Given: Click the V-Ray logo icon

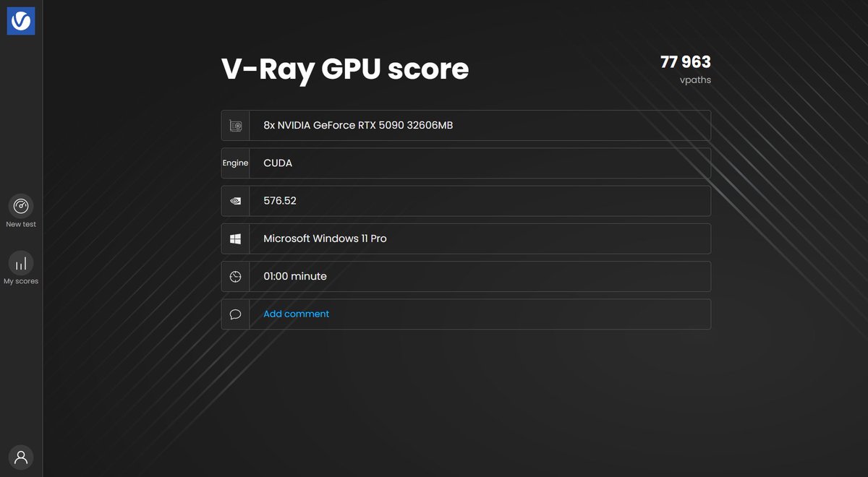Looking at the screenshot, I should click(x=21, y=21).
